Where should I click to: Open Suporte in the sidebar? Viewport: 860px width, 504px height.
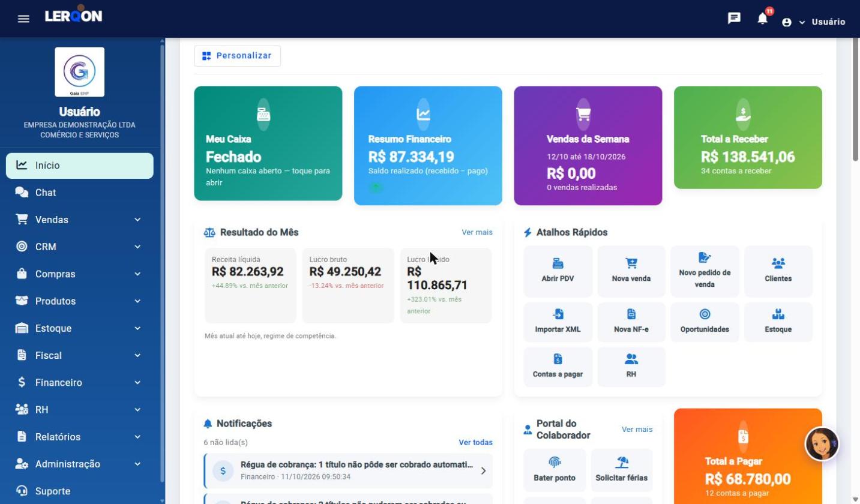pyautogui.click(x=79, y=491)
